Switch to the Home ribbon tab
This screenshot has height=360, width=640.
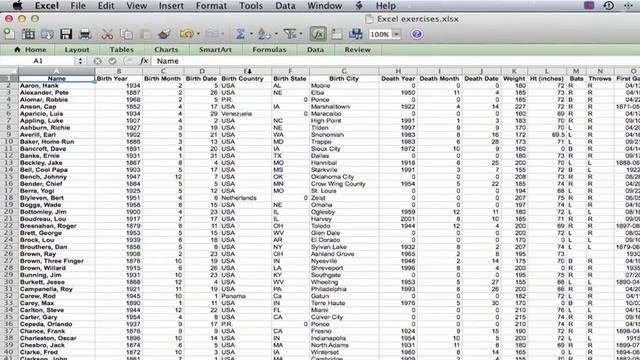[30, 49]
